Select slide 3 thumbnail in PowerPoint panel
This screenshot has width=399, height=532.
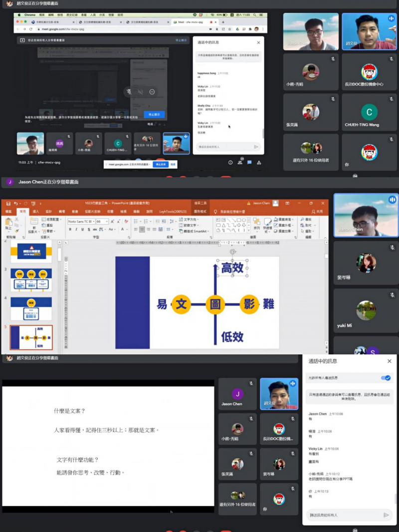(31, 280)
